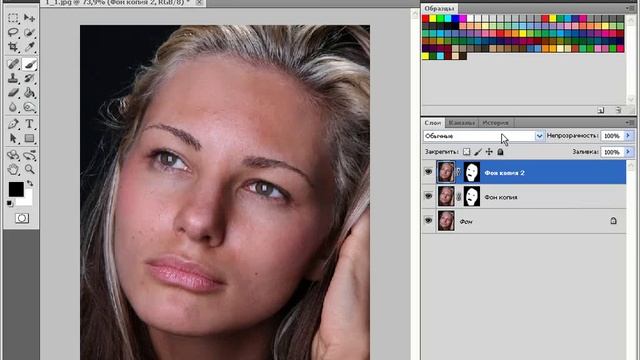
Task: Select the 3D Orbit camera tool
Action: 29,155
